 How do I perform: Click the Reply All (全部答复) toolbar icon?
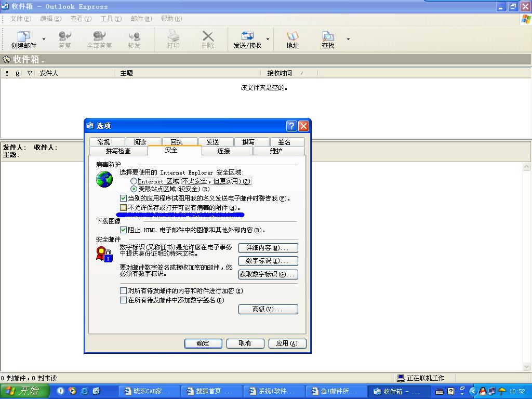click(99, 39)
